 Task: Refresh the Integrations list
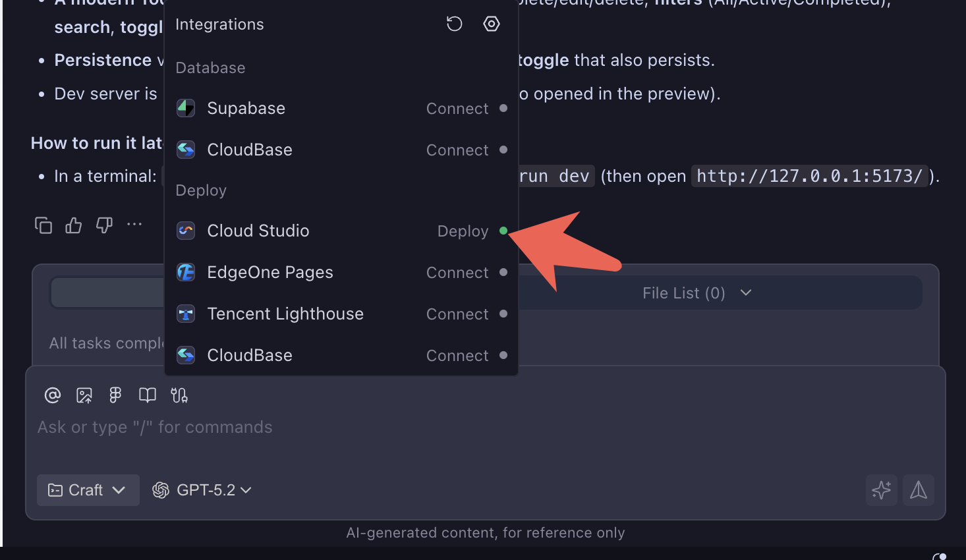pos(454,24)
